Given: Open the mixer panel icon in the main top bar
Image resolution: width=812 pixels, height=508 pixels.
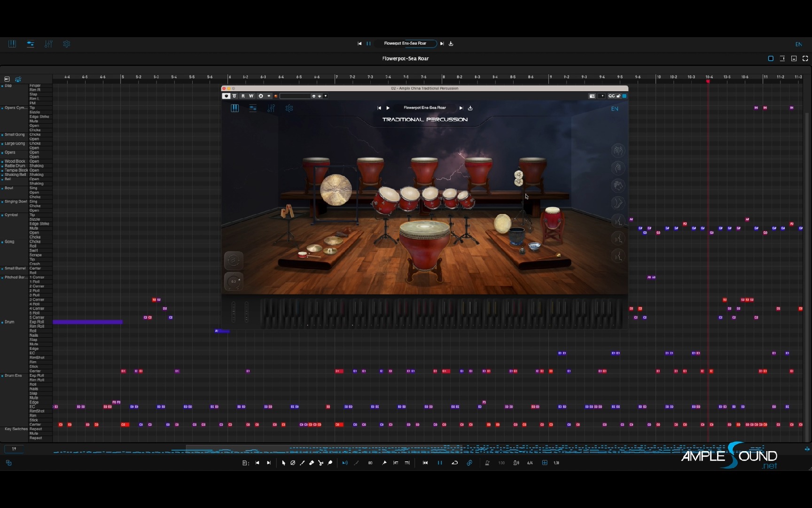Looking at the screenshot, I should click(x=48, y=44).
